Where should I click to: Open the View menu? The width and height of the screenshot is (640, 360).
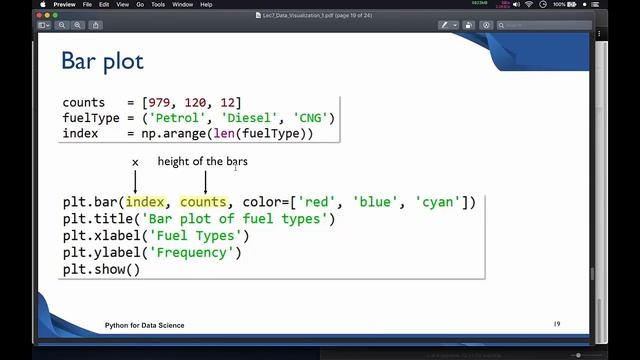122,4
